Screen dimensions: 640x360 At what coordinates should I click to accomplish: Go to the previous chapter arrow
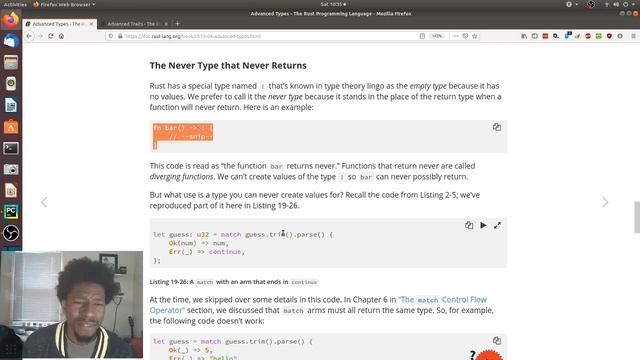pos(44,202)
